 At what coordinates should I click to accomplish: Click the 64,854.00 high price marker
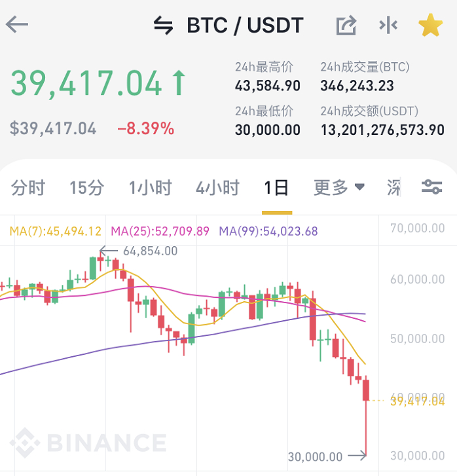point(149,251)
